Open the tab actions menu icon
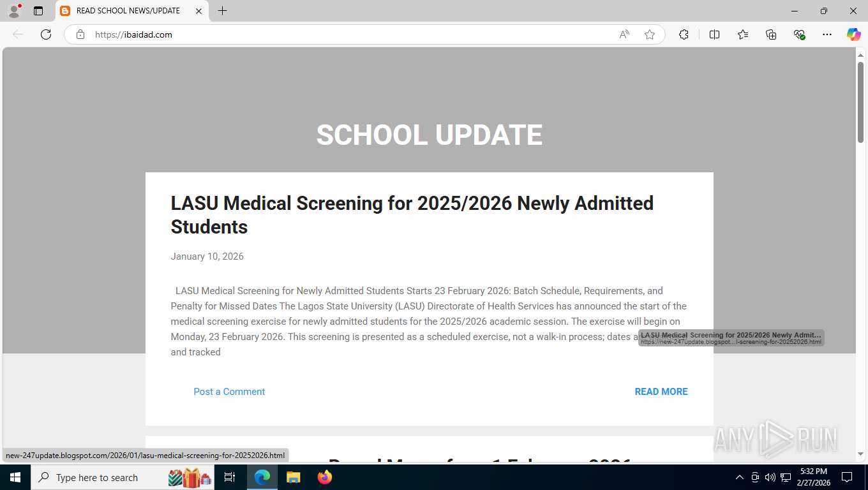The width and height of the screenshot is (868, 490). click(38, 11)
